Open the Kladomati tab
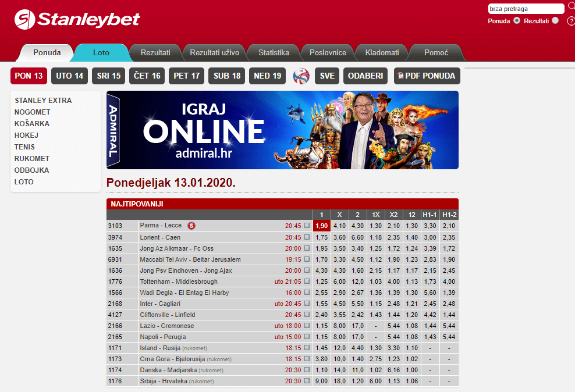Screen dimensions: 575x392 point(382,53)
